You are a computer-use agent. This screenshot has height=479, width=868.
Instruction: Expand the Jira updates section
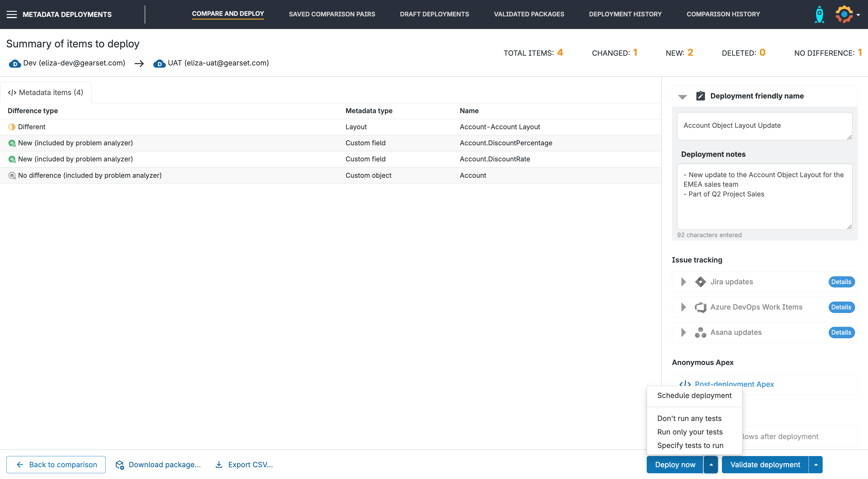684,282
